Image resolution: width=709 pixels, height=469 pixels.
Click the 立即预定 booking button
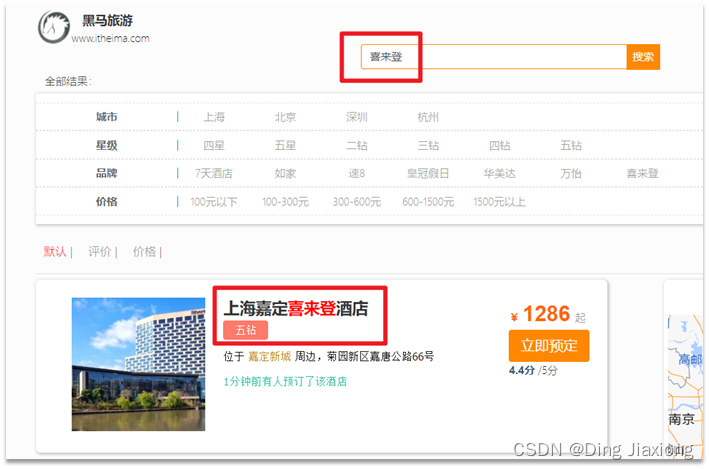[x=549, y=346]
